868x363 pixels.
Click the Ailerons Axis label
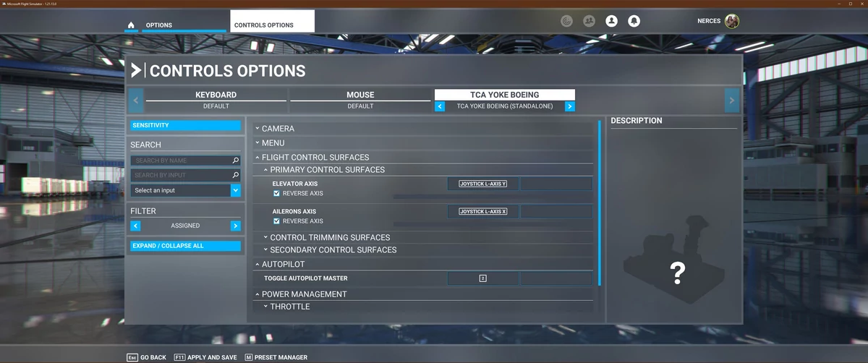click(294, 212)
